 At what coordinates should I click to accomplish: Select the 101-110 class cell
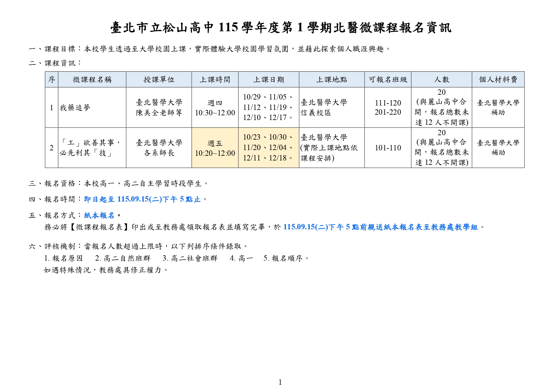coord(388,148)
